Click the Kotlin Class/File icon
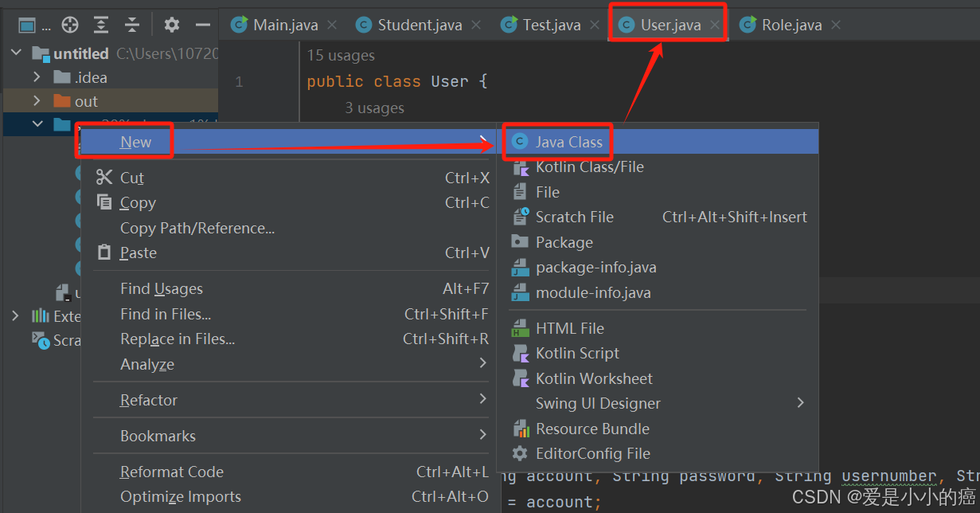Image resolution: width=980 pixels, height=513 pixels. click(x=520, y=167)
